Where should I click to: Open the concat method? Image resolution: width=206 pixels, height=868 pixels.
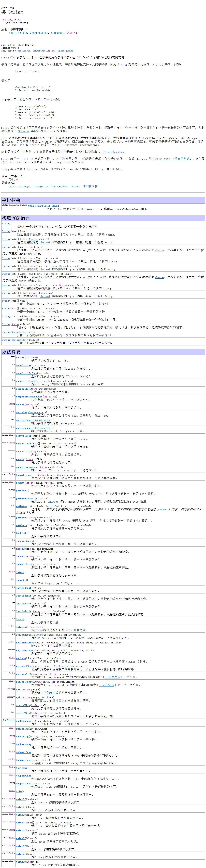point(20,404)
